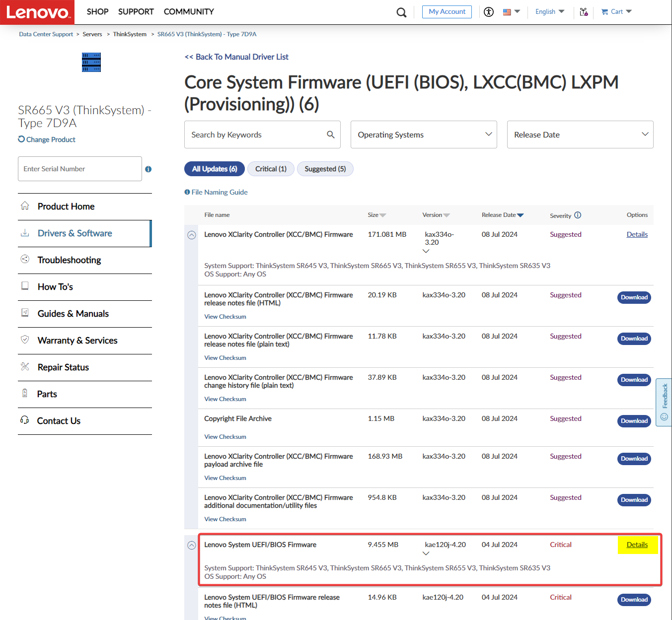
Task: Open the Servers breadcrumb
Action: (x=92, y=34)
